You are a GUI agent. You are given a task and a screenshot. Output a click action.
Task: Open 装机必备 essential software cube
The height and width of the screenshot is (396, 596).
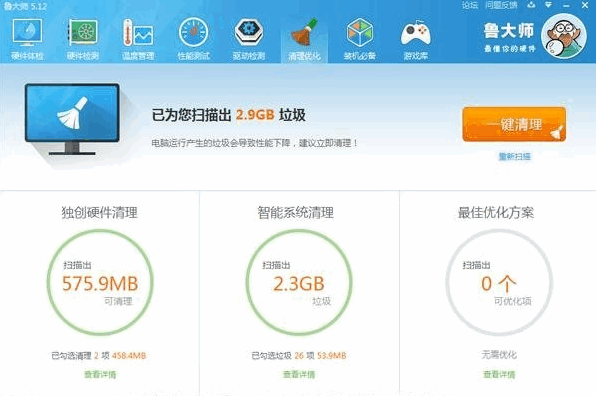pos(360,40)
